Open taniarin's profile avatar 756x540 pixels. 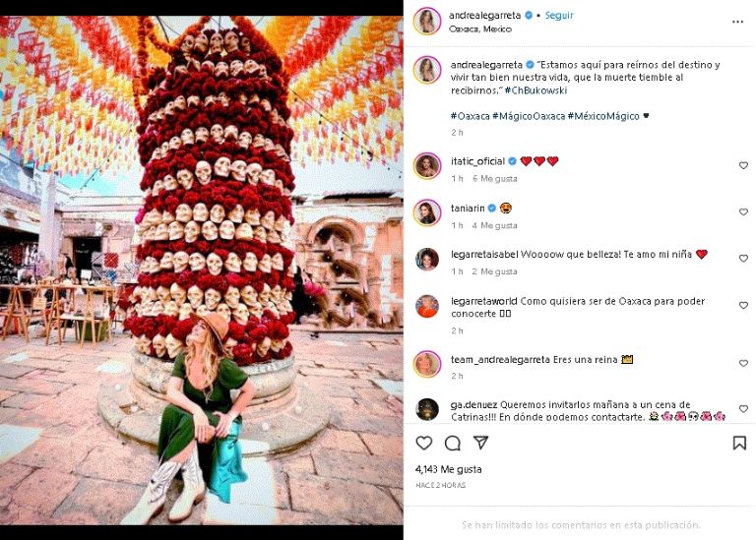coord(427,212)
